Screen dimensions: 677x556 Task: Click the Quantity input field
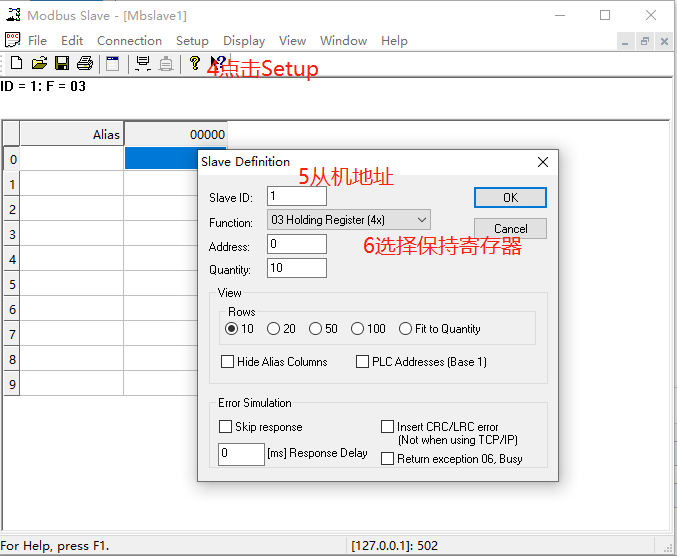(x=297, y=268)
